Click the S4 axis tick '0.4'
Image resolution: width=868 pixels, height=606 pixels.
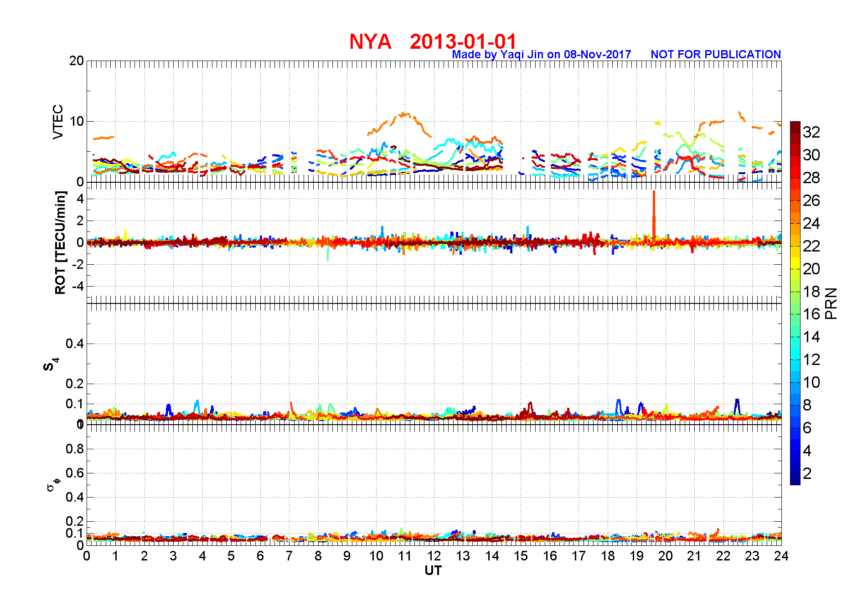[75, 344]
